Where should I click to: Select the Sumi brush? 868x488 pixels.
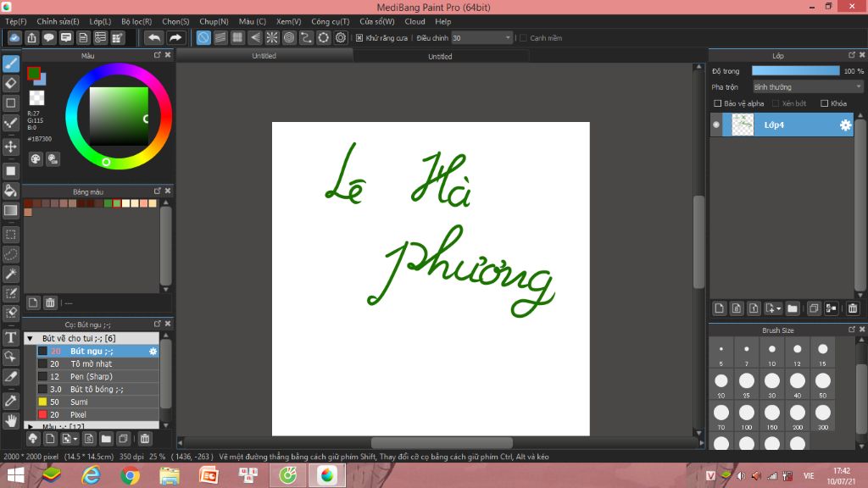tap(98, 402)
